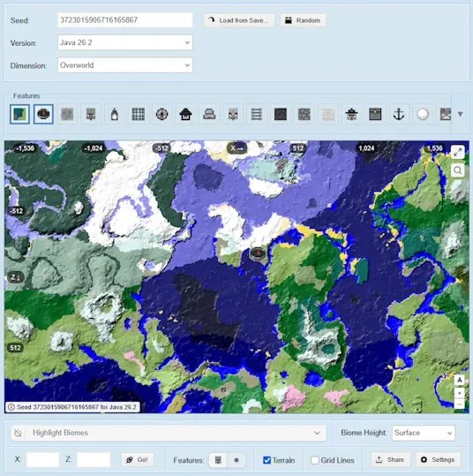473x476 pixels.
Task: Expand the Features row dropdown arrow
Action: coord(461,115)
